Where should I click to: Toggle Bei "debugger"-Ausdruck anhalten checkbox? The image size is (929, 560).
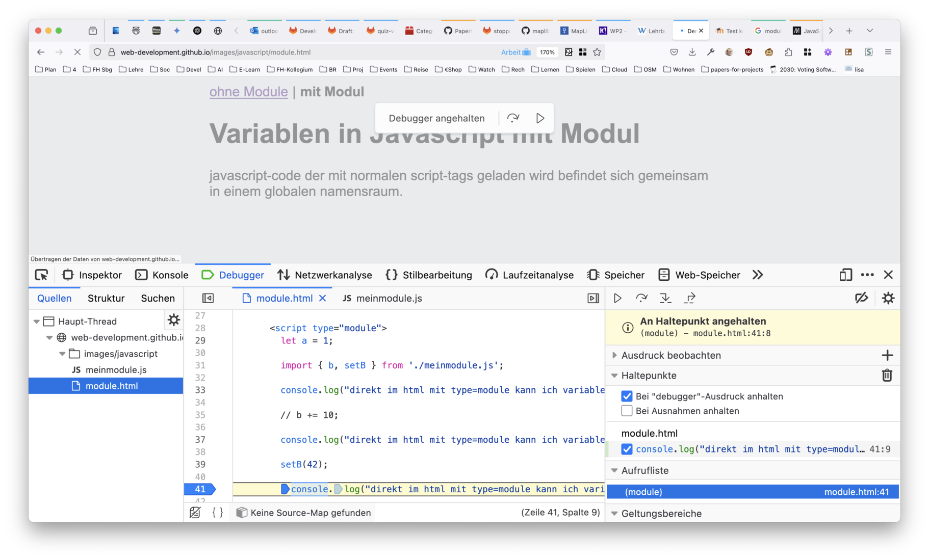pos(627,396)
